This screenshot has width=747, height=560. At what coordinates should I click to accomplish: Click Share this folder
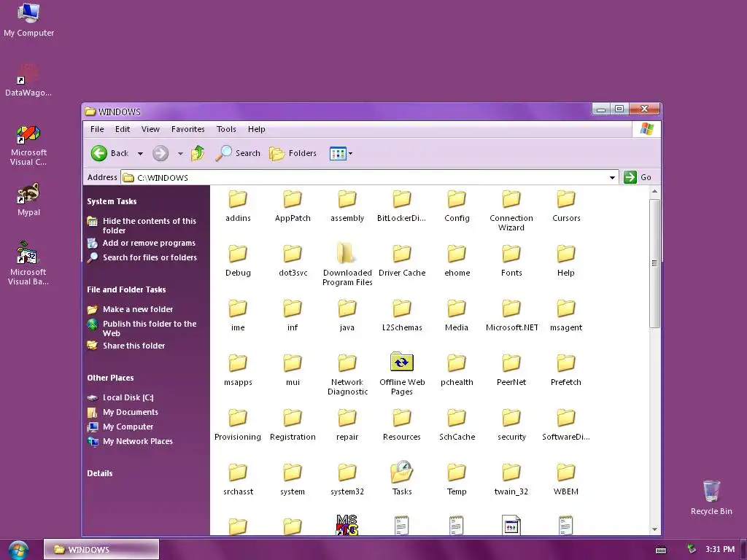126,346
